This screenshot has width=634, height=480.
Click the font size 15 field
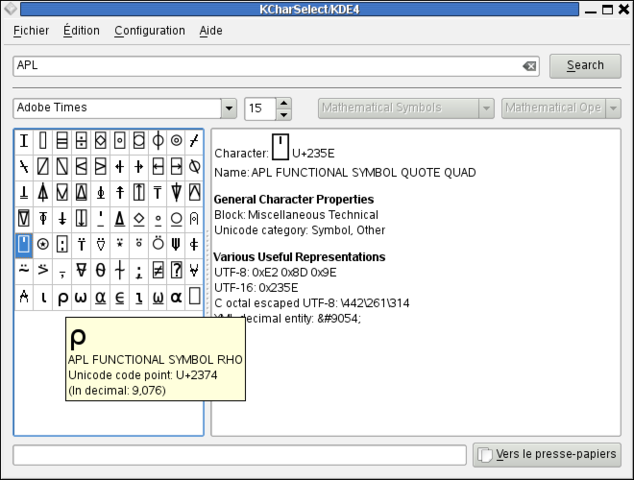260,109
